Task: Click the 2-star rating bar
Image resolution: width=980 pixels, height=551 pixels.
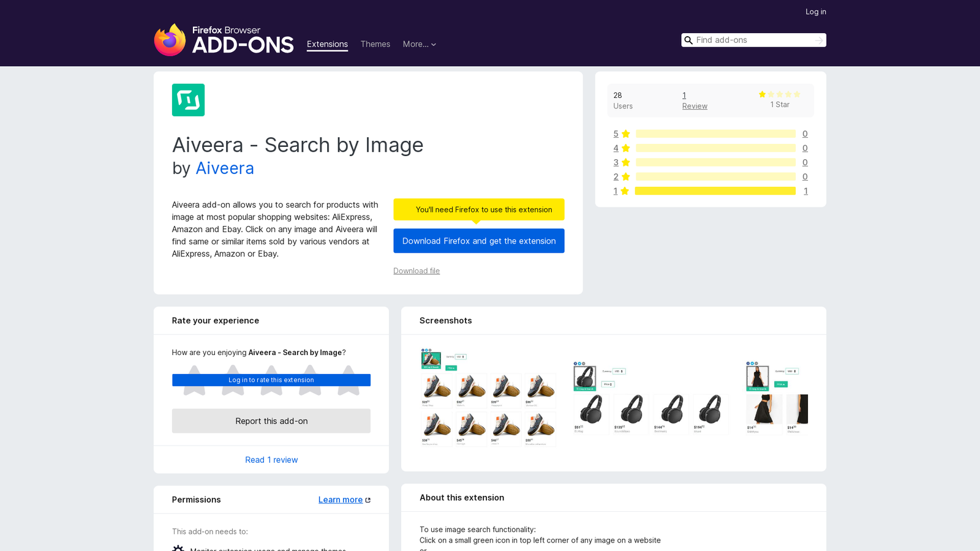Action: click(715, 177)
